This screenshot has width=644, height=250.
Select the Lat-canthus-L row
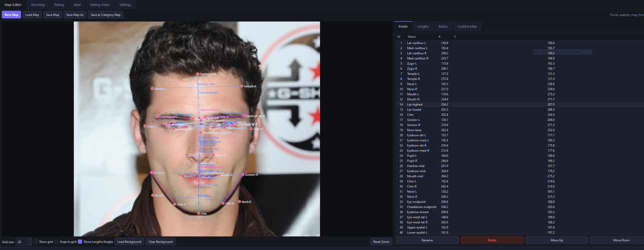[519, 43]
